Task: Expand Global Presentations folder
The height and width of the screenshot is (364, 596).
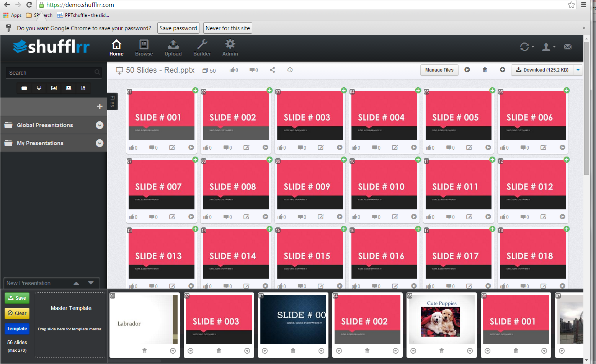Action: (100, 125)
